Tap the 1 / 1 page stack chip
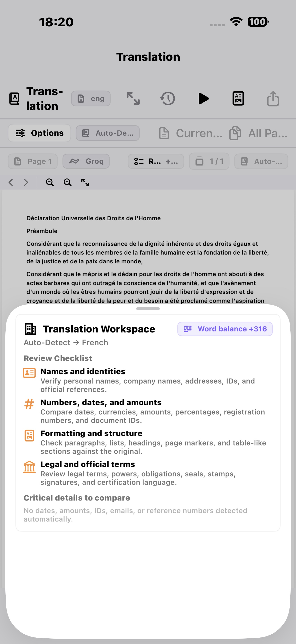This screenshot has width=296, height=644. pos(209,161)
